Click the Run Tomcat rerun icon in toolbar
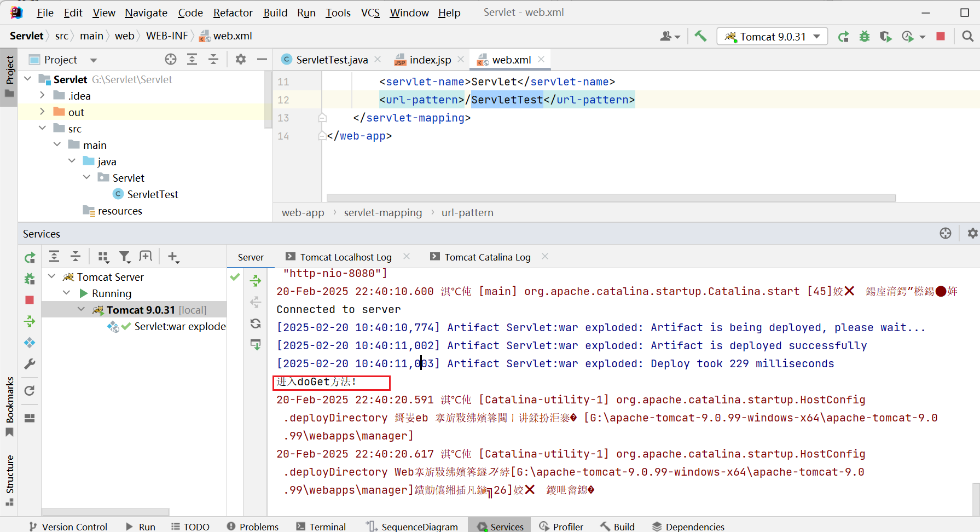This screenshot has width=980, height=532. click(x=843, y=37)
